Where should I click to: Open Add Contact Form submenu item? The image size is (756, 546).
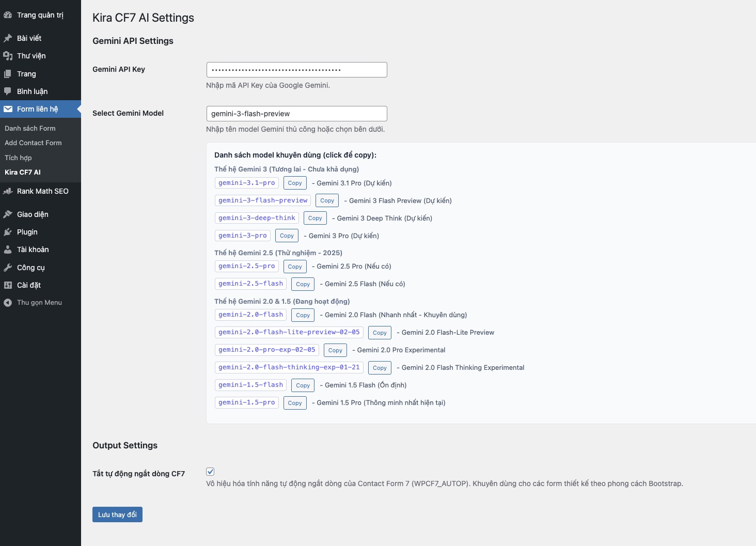coord(33,143)
